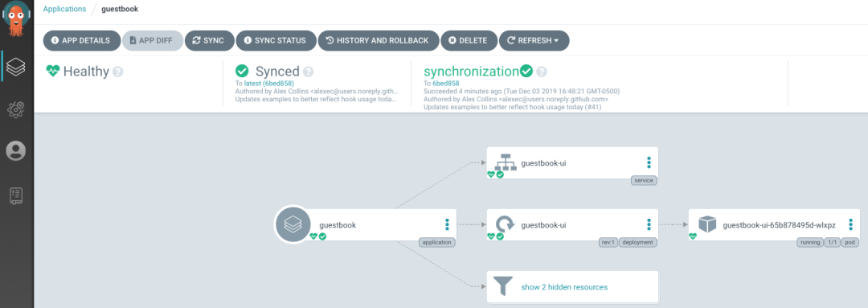Open the Applications layers icon in sidebar
Viewport: 868px width, 308px height.
pyautogui.click(x=16, y=67)
